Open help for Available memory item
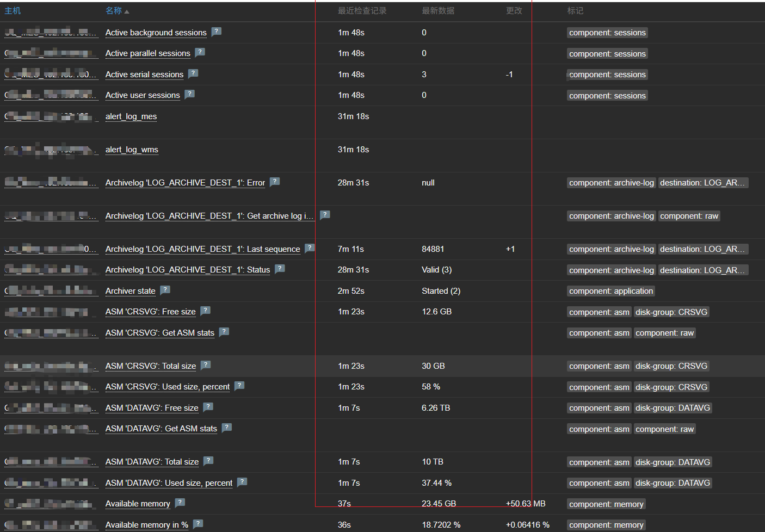This screenshot has width=765, height=532. (180, 503)
